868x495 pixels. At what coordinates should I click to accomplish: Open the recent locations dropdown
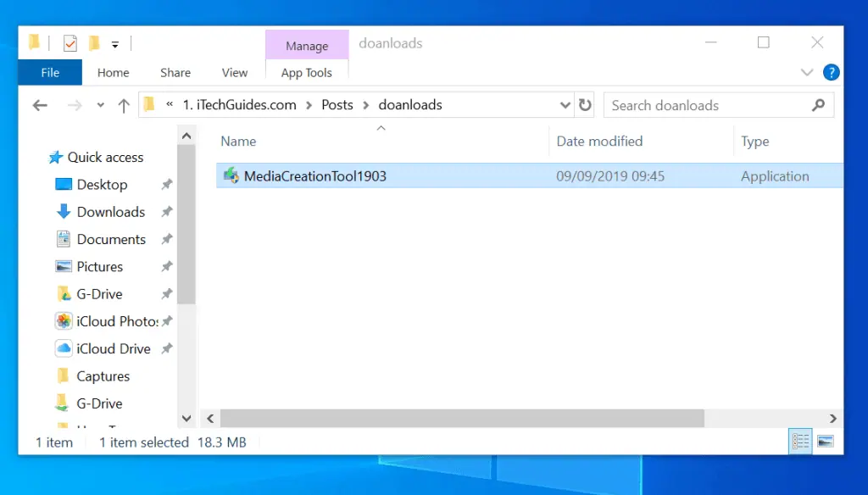click(x=100, y=105)
